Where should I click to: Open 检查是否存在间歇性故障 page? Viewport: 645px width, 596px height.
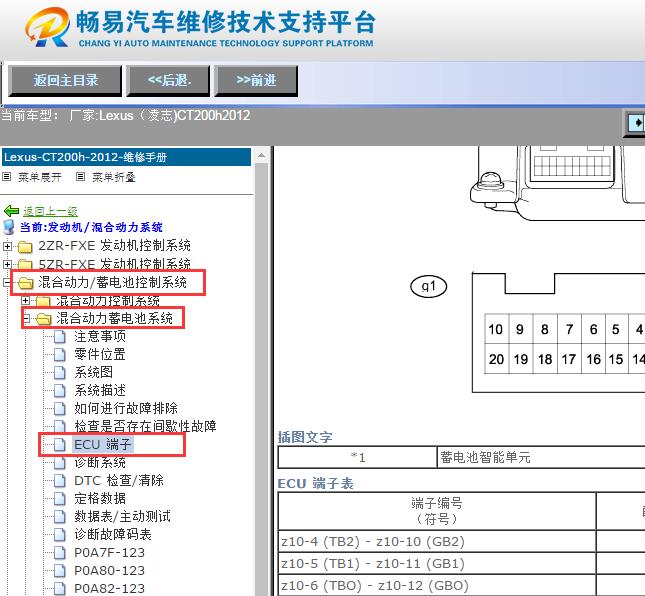[145, 427]
